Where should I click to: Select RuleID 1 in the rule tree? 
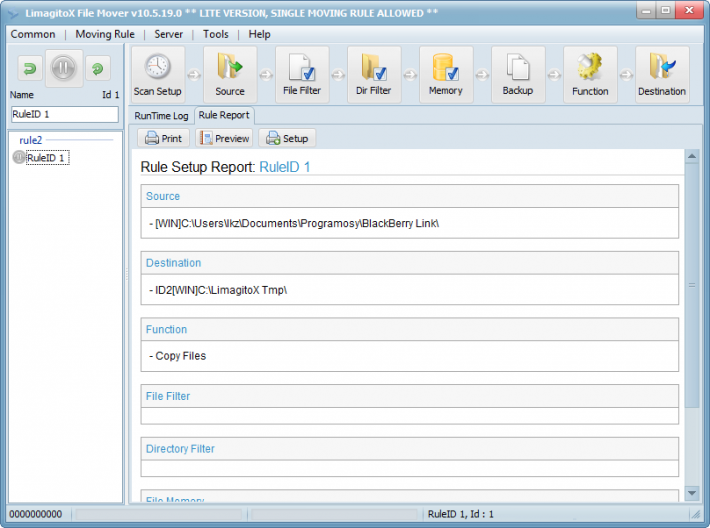(48, 158)
